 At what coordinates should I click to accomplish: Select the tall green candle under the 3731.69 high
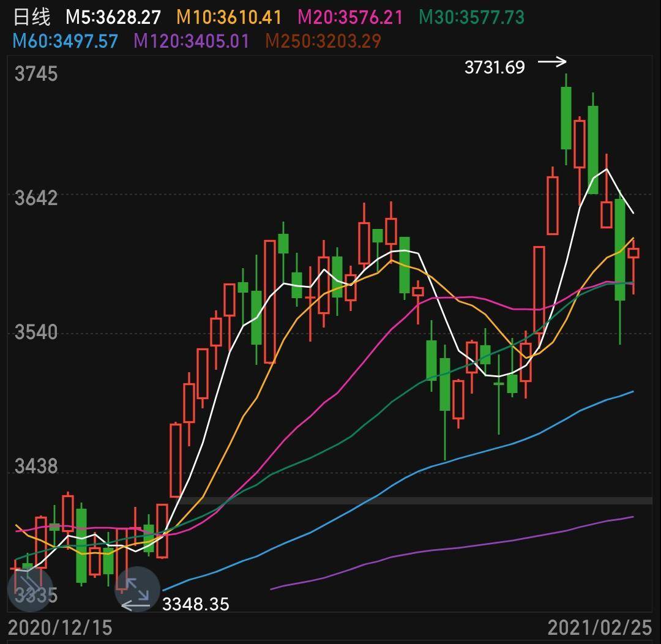point(566,118)
